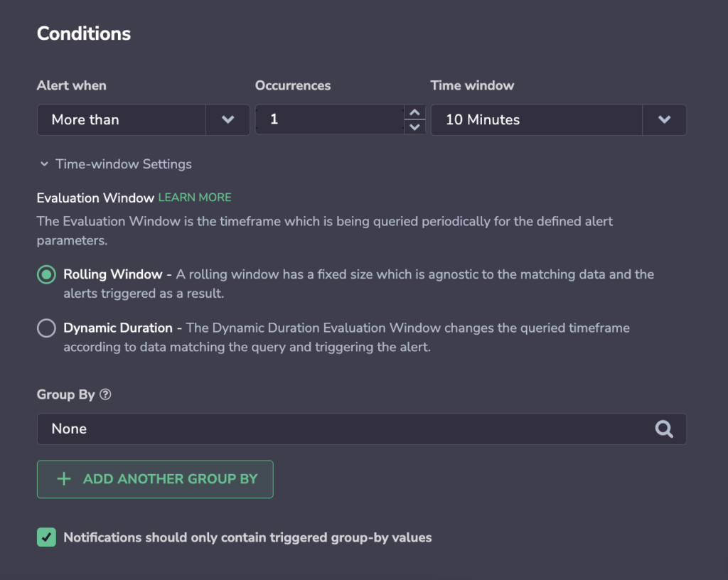
Task: Click the Dynamic Duration label text
Action: 118,328
